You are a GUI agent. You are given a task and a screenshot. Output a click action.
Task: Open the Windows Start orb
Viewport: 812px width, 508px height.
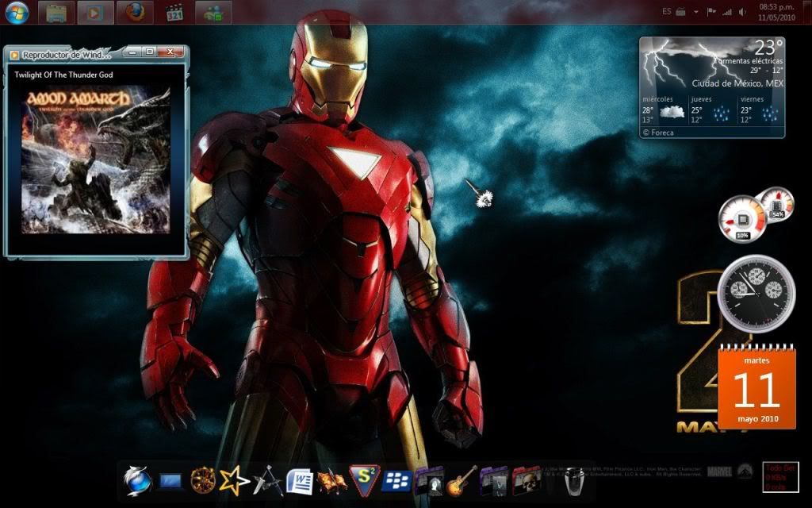click(17, 13)
